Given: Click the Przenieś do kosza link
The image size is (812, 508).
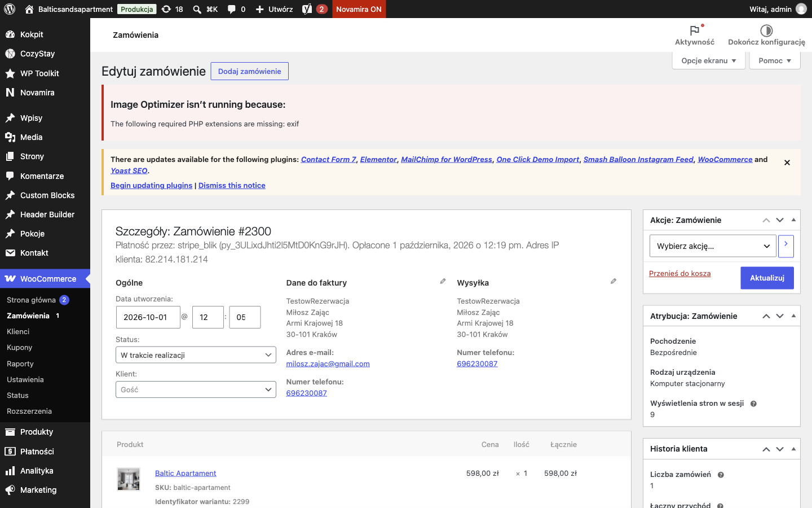Looking at the screenshot, I should (x=679, y=274).
